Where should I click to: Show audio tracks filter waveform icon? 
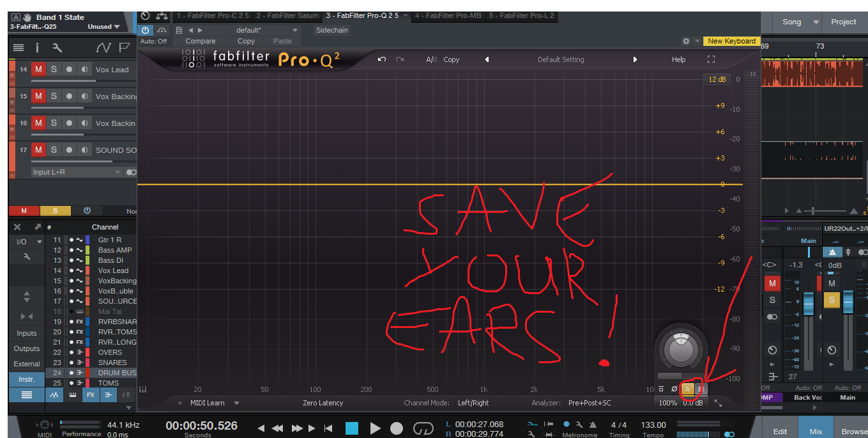54,395
